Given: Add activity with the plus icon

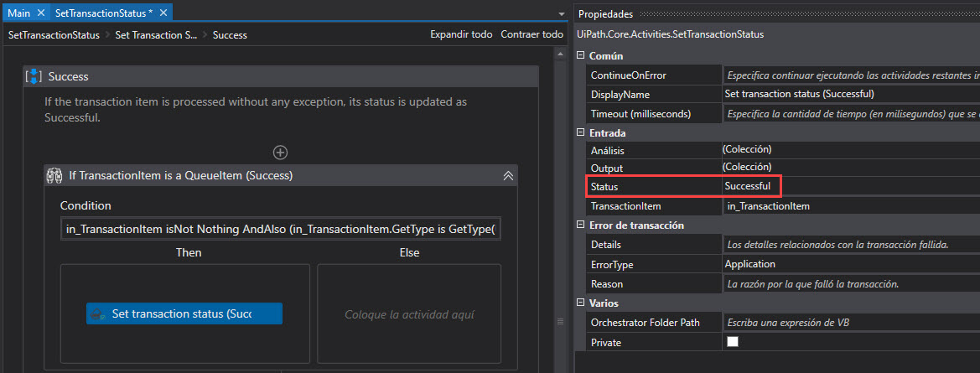Looking at the screenshot, I should coord(281,153).
